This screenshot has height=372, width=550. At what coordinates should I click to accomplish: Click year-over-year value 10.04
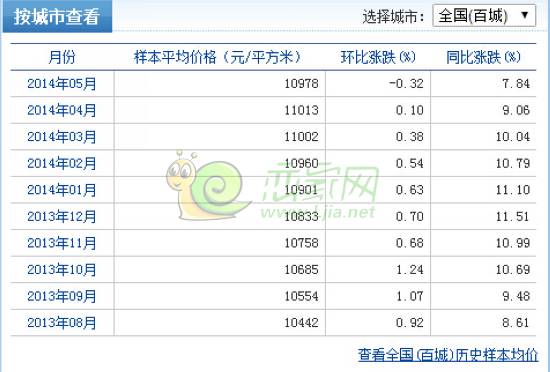(x=512, y=137)
